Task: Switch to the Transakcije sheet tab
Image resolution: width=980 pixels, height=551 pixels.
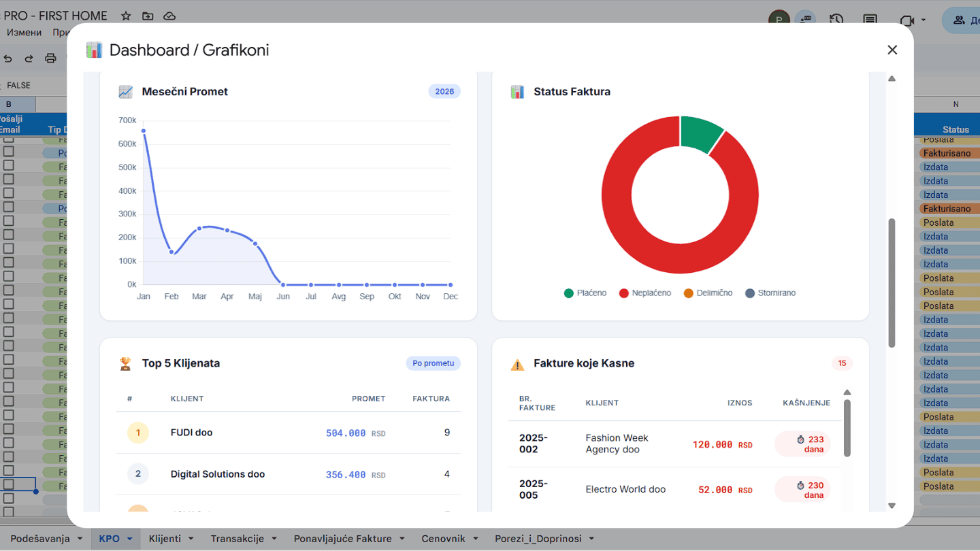Action: pyautogui.click(x=237, y=539)
